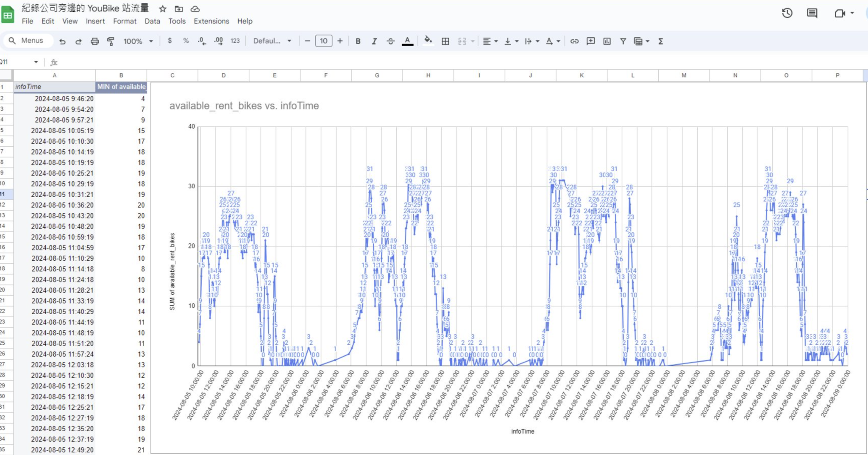
Task: Open the comments panel icon
Action: click(x=812, y=13)
